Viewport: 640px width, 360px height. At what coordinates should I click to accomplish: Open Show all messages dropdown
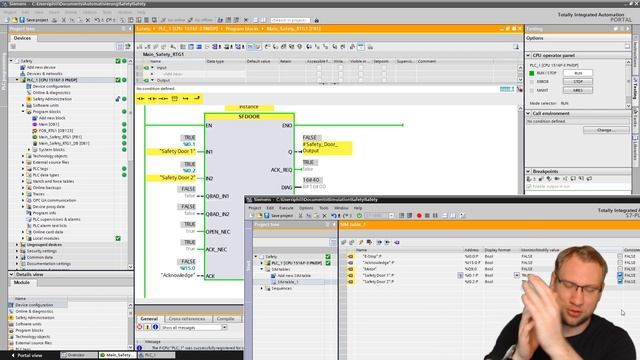point(224,327)
